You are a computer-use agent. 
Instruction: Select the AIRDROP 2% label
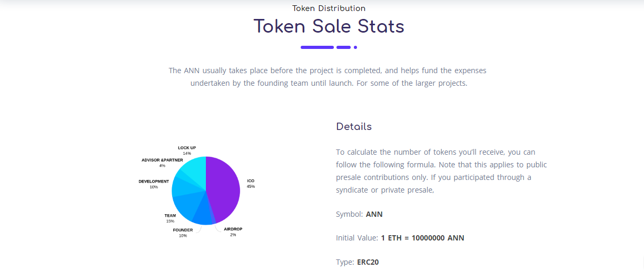(233, 232)
